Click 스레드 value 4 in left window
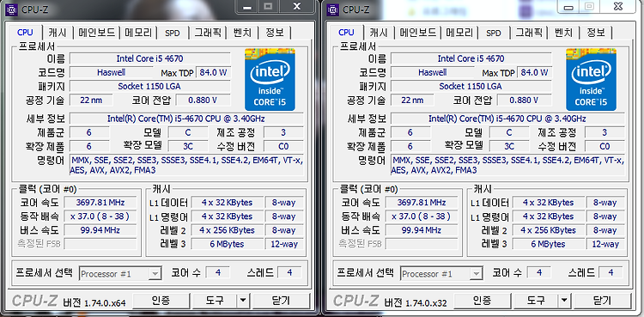The image size is (644, 317). [289, 272]
